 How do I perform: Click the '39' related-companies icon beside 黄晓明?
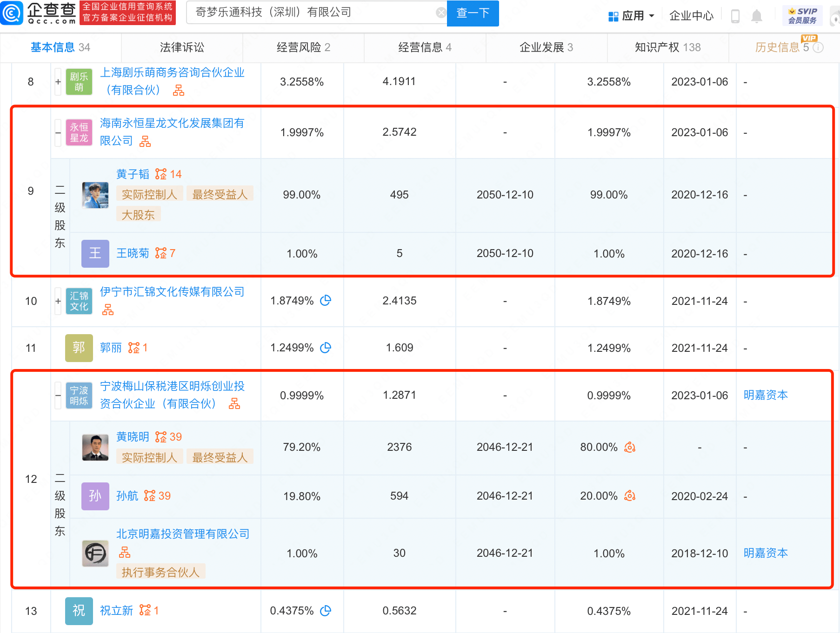162,436
